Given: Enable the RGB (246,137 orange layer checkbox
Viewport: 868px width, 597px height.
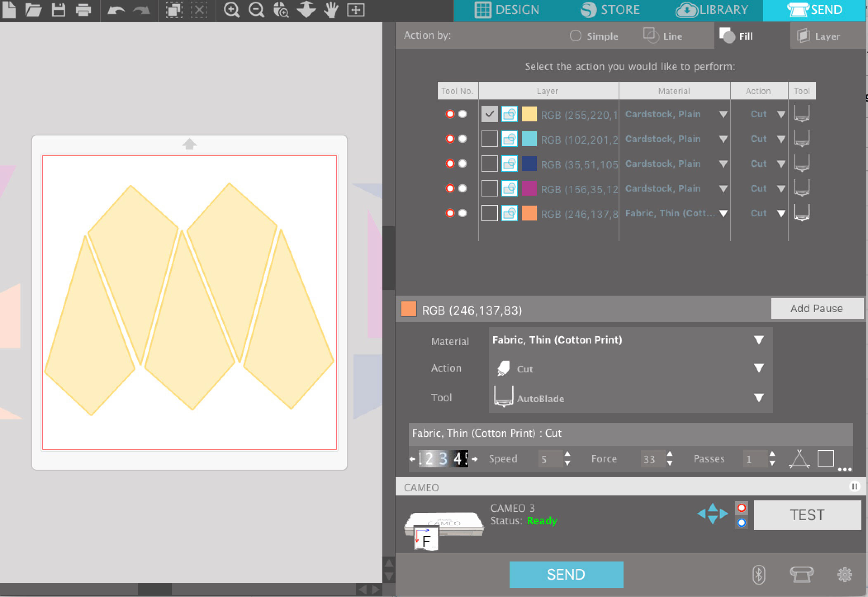Looking at the screenshot, I should point(489,213).
